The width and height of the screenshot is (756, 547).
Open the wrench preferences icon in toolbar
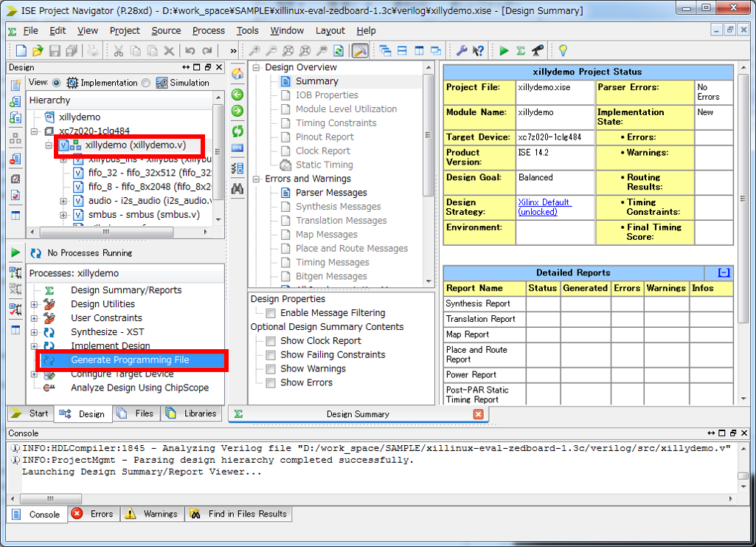[462, 51]
